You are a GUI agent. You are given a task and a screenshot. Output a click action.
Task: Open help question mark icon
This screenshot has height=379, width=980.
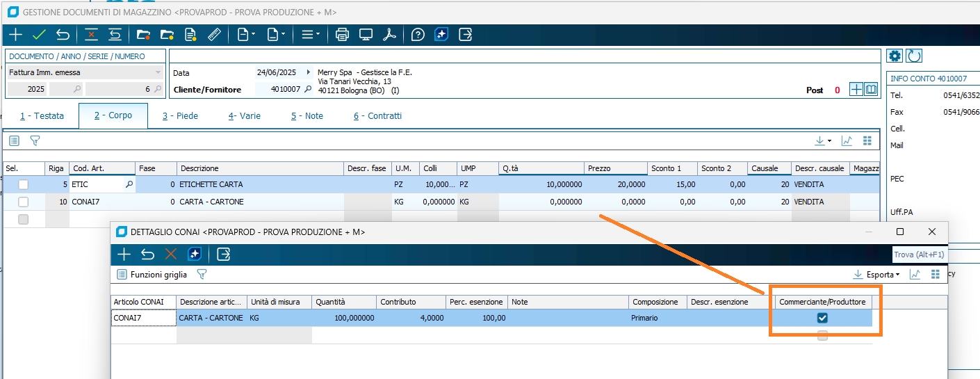(418, 34)
